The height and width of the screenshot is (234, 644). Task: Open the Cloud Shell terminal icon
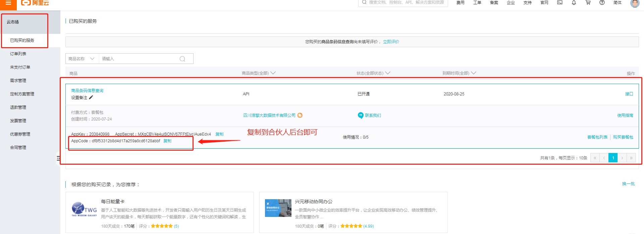[x=560, y=2]
